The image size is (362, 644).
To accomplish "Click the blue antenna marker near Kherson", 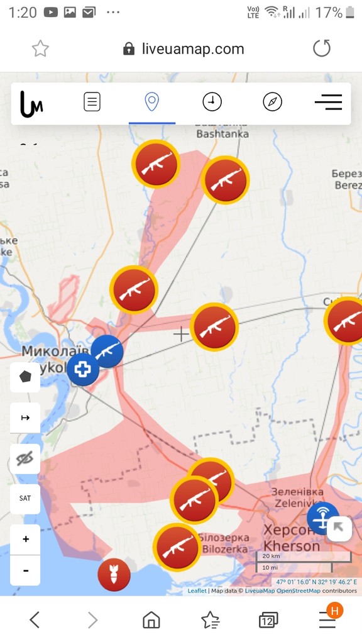I will [x=322, y=518].
